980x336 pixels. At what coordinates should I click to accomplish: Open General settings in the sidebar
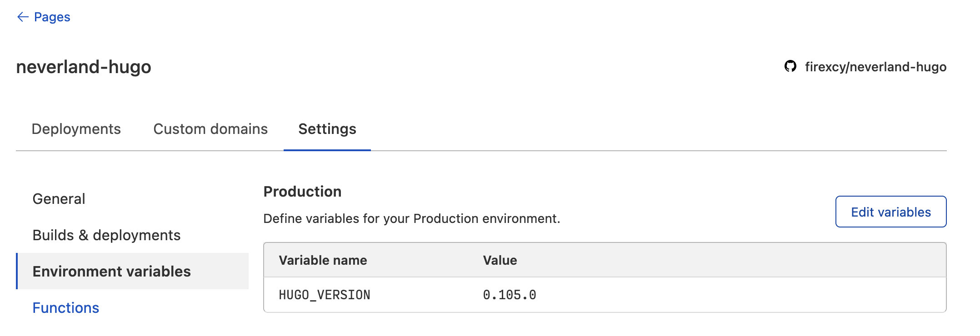[x=59, y=199]
